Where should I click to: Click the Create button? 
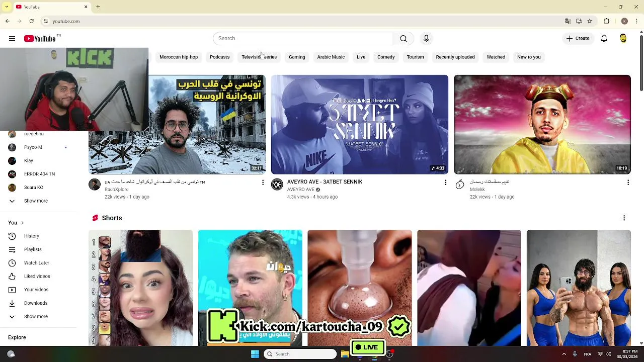pyautogui.click(x=578, y=39)
